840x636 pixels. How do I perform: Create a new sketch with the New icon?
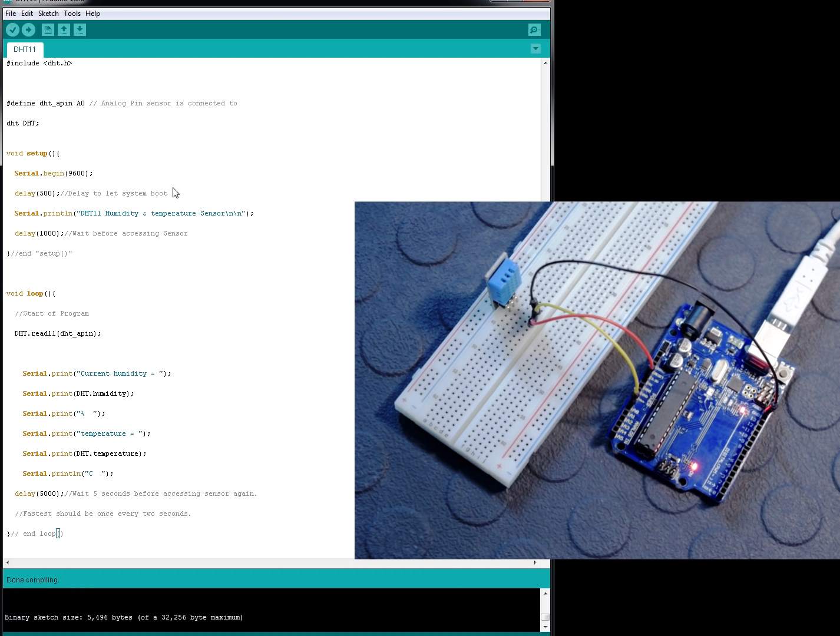(47, 29)
